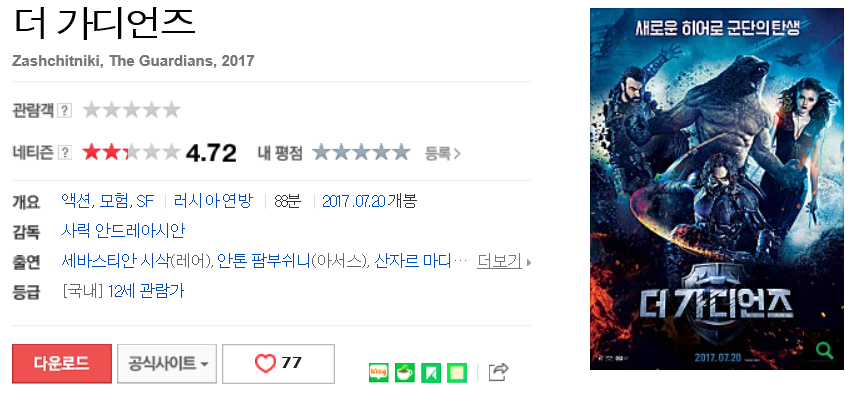
Task: Click actor 세바스티안 시삭 link
Action: (x=116, y=262)
